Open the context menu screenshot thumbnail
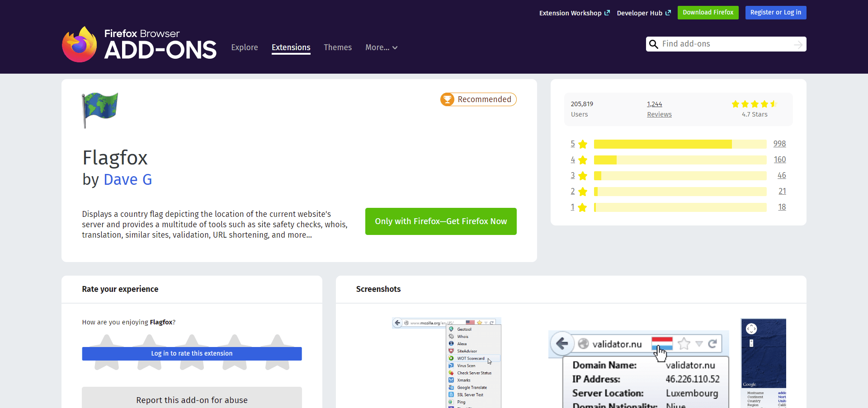 point(447,363)
